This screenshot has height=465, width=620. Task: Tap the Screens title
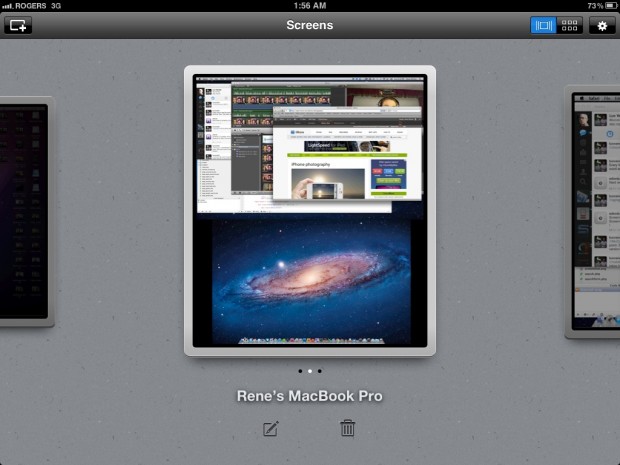310,25
